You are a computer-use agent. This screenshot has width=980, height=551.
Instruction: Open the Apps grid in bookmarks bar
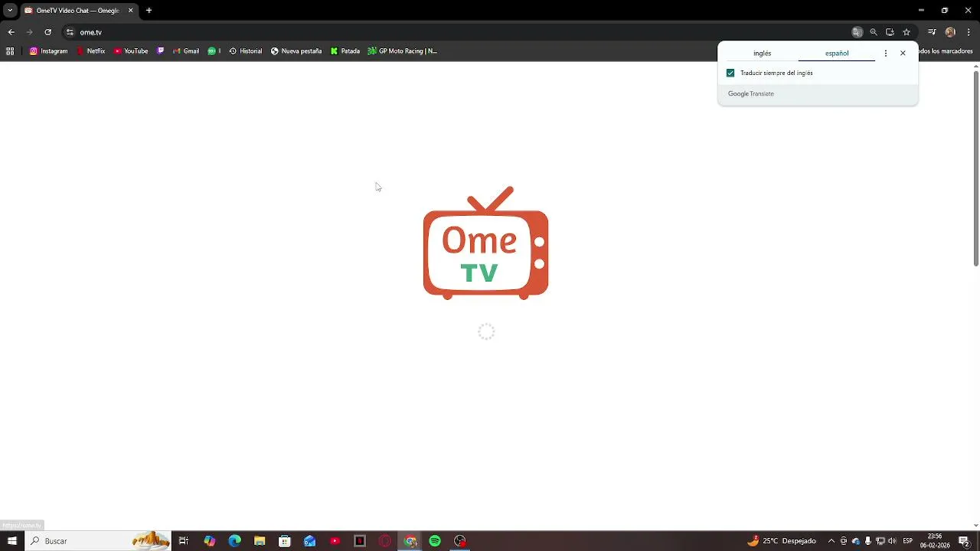pos(10,51)
